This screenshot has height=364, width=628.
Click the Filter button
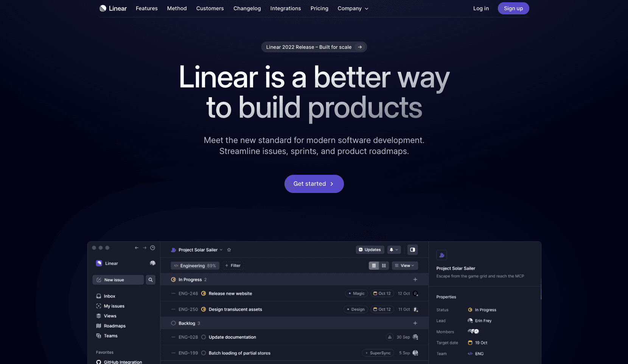233,266
